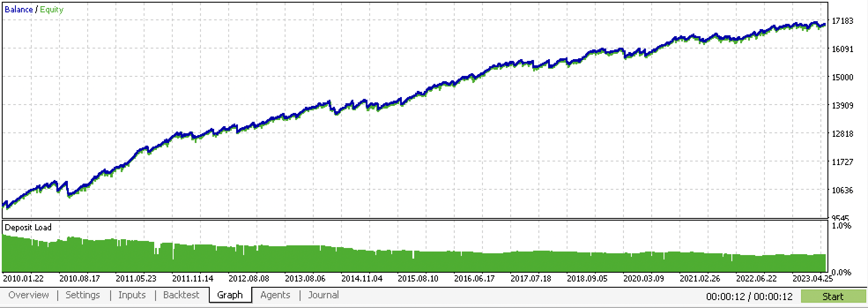
Task: Click the Balance legend label
Action: [x=19, y=10]
